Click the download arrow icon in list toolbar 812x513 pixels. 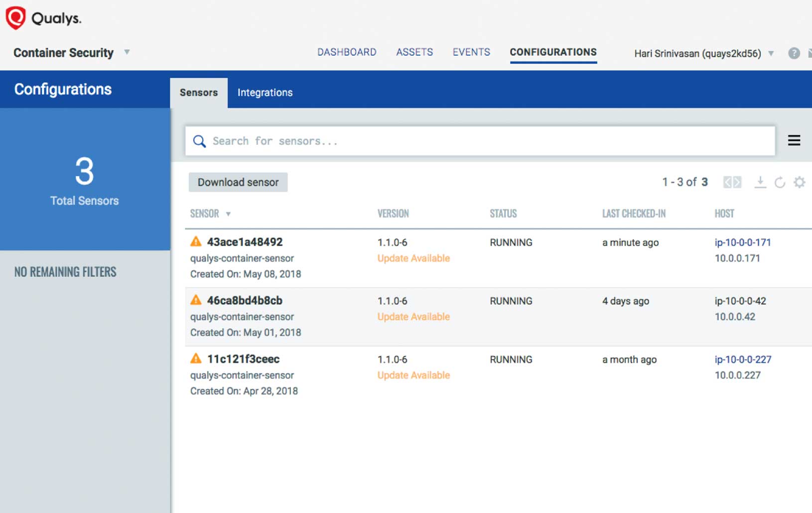click(x=760, y=182)
